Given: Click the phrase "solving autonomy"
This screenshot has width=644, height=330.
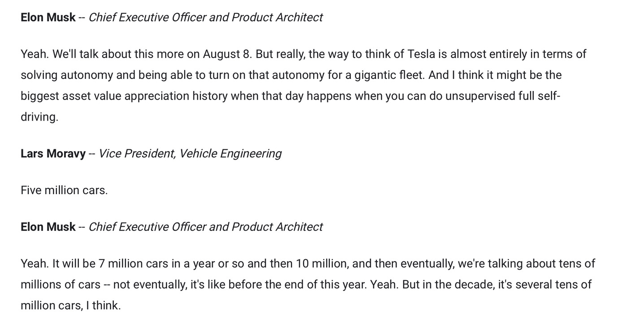Looking at the screenshot, I should click(67, 75).
